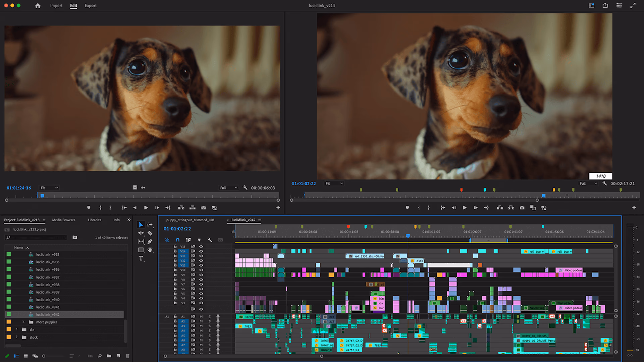Image resolution: width=644 pixels, height=362 pixels.
Task: Create a New Bin with folder icon
Action: pos(109,356)
